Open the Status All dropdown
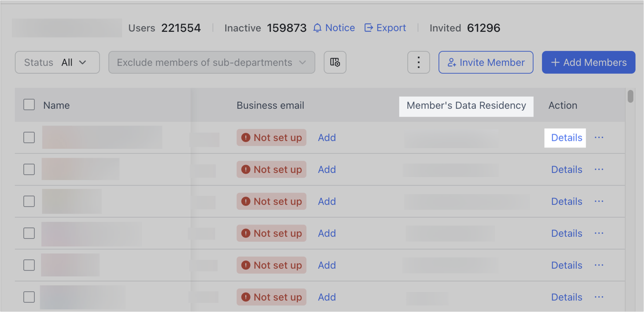The height and width of the screenshot is (312, 644). click(x=57, y=62)
